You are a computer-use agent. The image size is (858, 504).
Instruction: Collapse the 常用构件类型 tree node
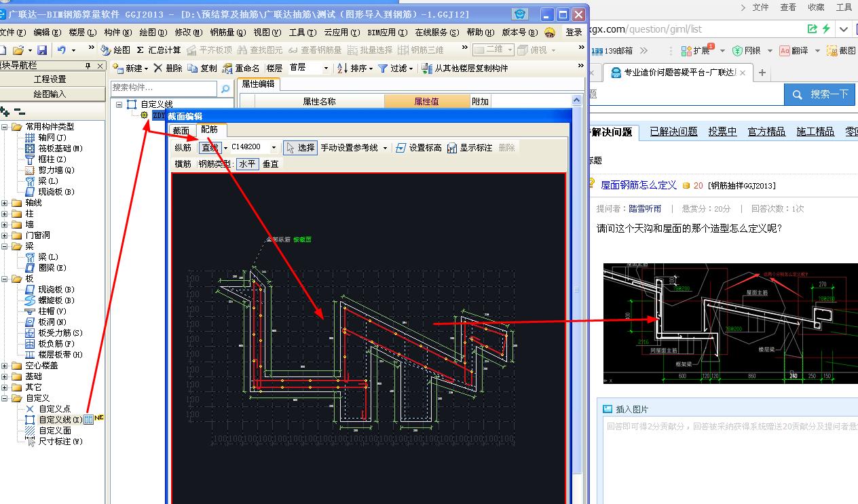click(5, 127)
